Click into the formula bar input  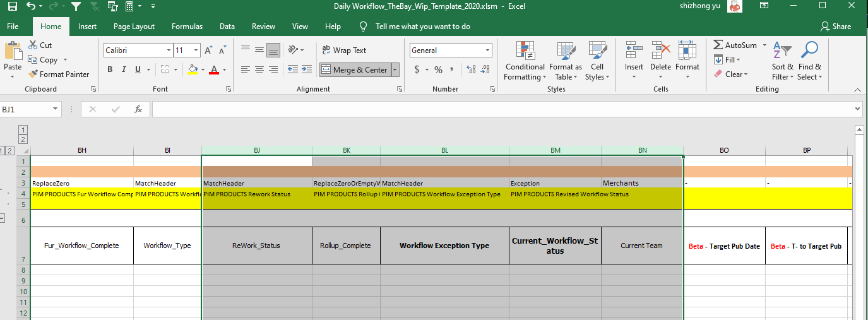click(502, 109)
